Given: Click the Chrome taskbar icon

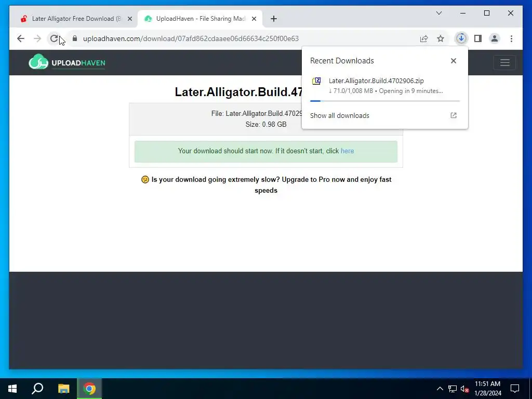Looking at the screenshot, I should tap(89, 389).
